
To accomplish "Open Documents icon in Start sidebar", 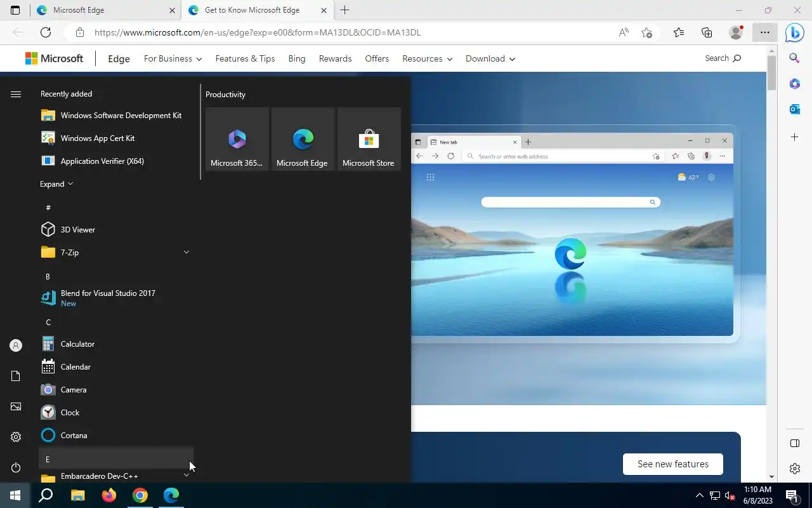I will coord(16,376).
